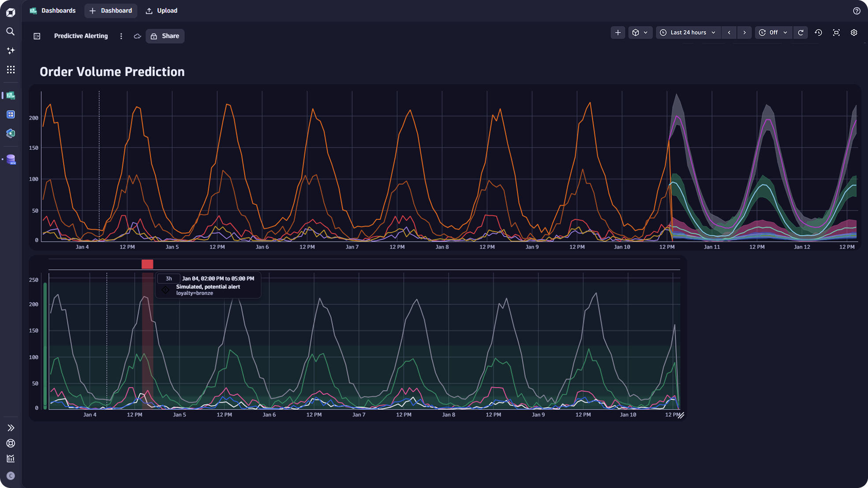Viewport: 868px width, 488px height.
Task: Open the dashboard settings gear
Action: (854, 33)
